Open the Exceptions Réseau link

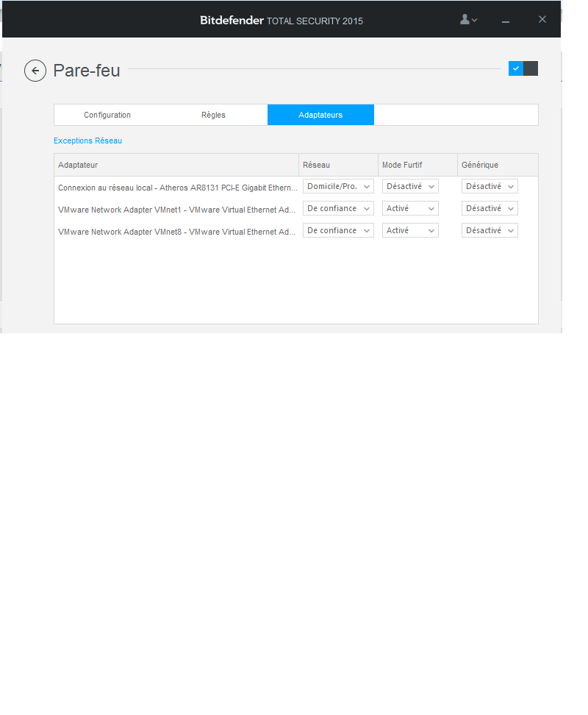pos(88,140)
